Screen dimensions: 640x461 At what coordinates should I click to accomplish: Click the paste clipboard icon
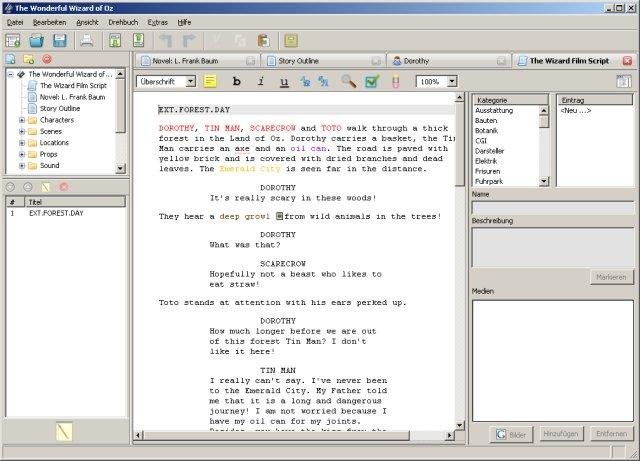click(x=264, y=41)
